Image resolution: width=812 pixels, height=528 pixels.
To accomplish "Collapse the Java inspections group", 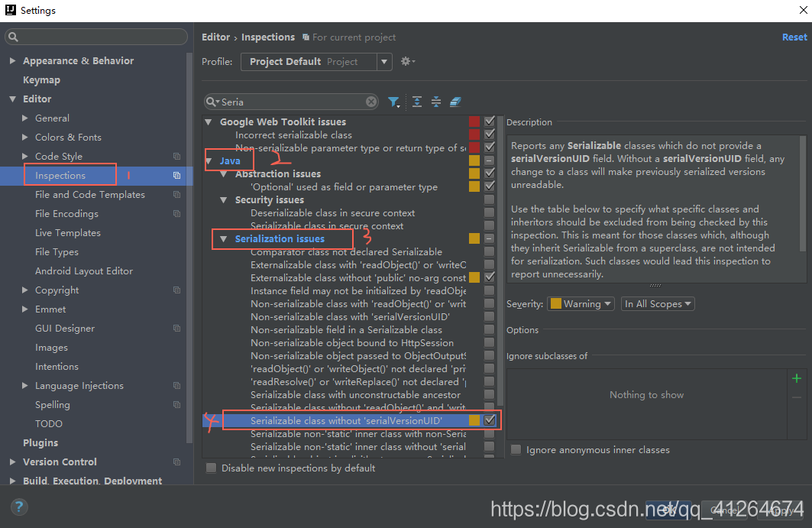I will 209,160.
